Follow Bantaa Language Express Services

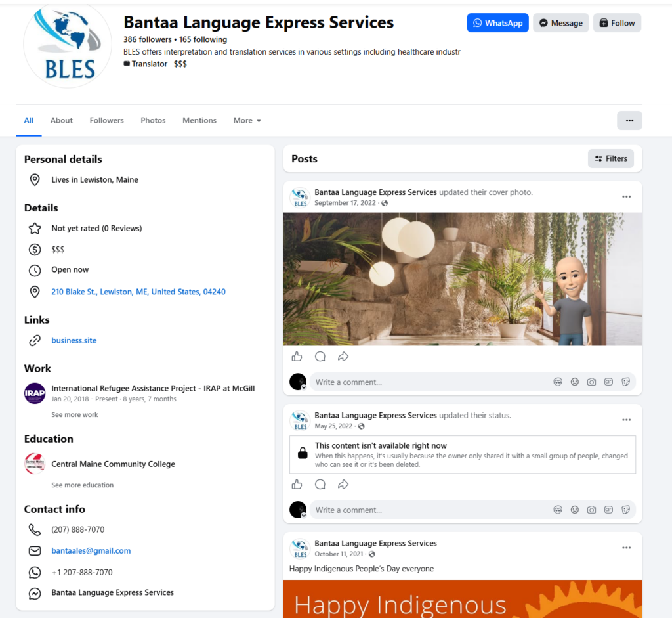617,23
